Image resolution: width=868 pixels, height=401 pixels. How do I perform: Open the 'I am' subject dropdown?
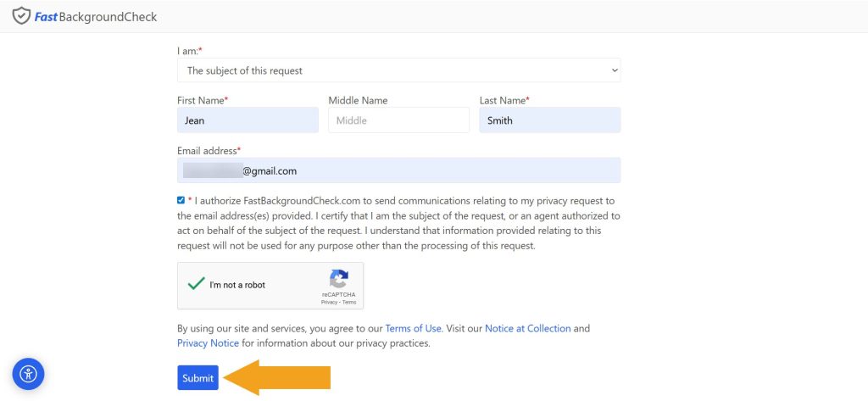tap(398, 70)
